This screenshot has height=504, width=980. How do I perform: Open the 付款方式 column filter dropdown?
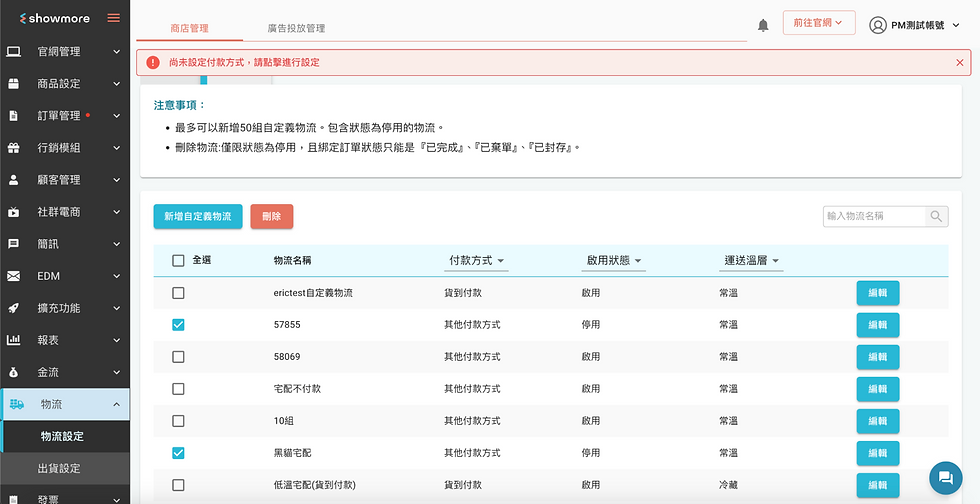pyautogui.click(x=476, y=261)
